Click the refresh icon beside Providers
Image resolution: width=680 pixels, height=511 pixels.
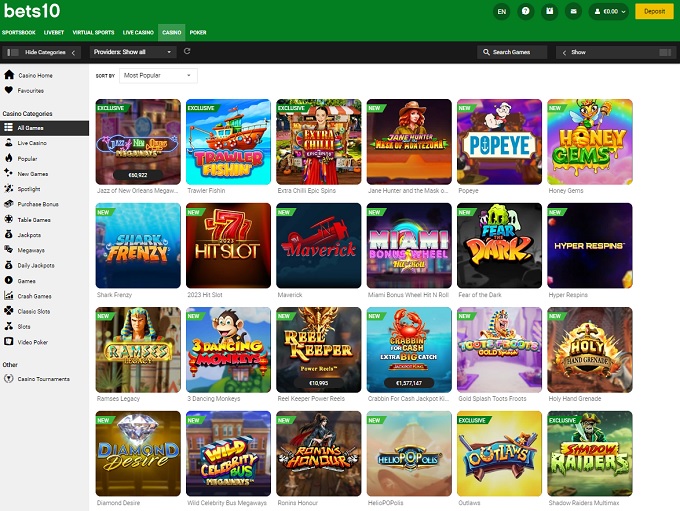[187, 51]
